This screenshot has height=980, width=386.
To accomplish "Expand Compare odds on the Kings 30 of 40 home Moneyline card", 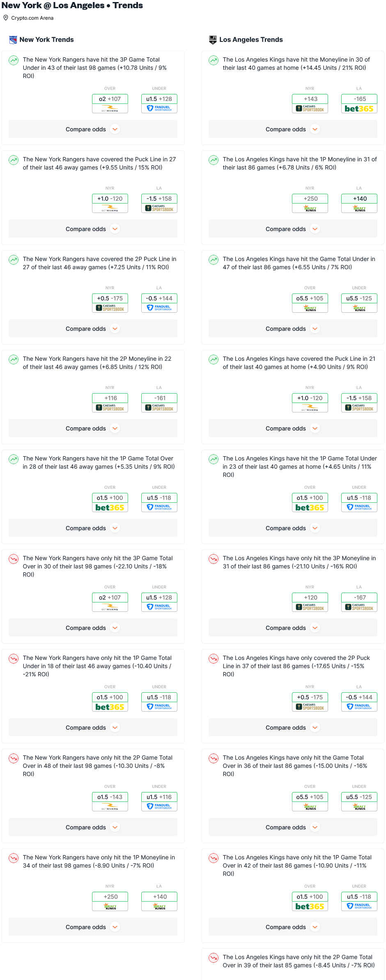I will [x=293, y=129].
